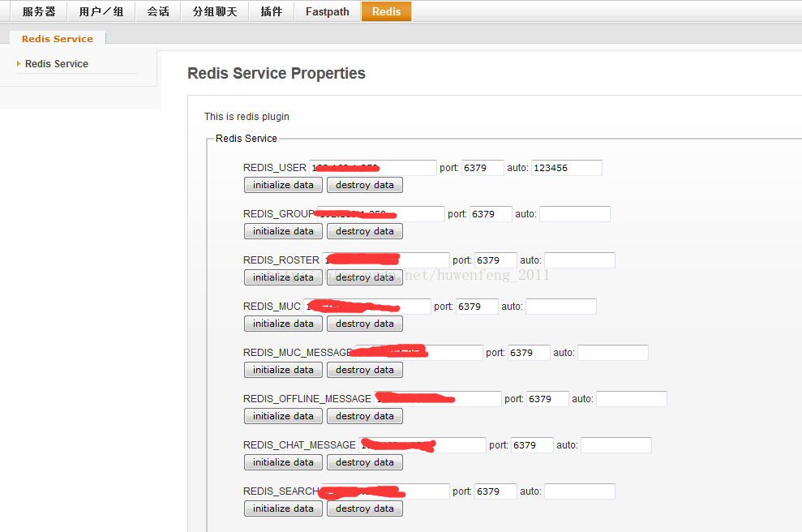Initialize data for REDIS_SEARCH

(283, 508)
